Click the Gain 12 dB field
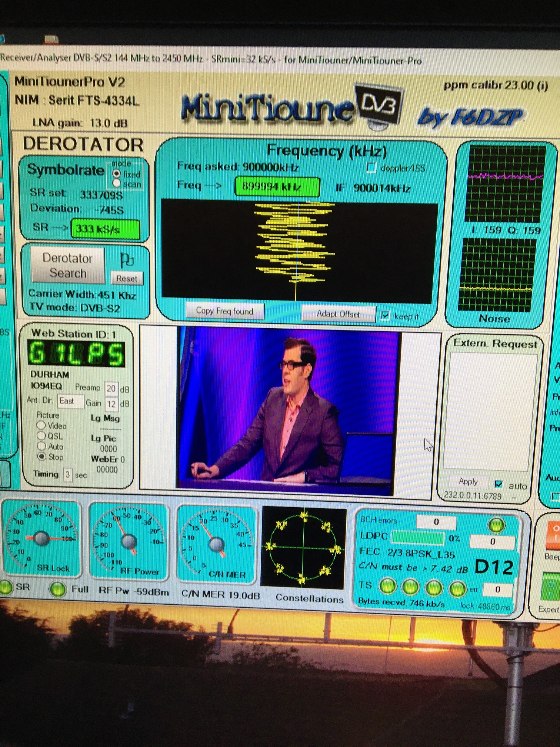The width and height of the screenshot is (560, 747). (111, 404)
